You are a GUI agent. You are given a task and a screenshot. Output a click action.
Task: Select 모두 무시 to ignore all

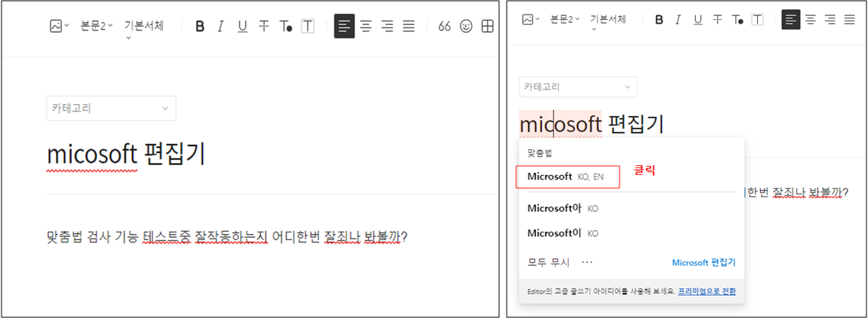pyautogui.click(x=549, y=263)
